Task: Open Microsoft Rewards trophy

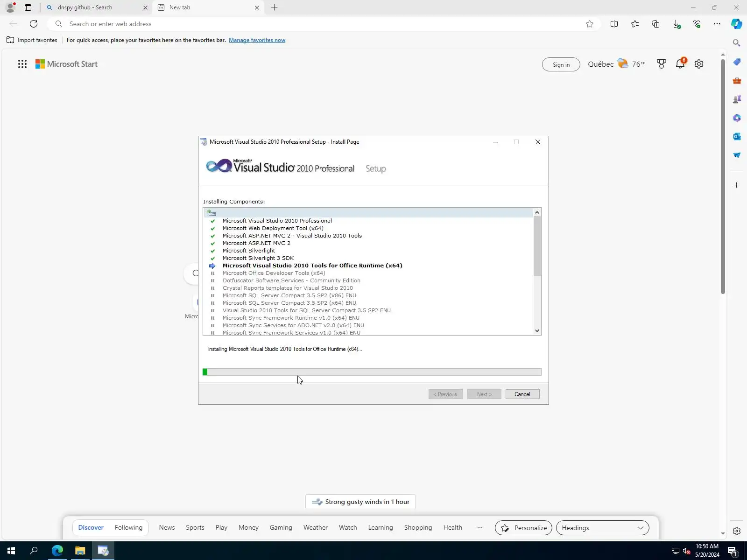Action: [662, 64]
